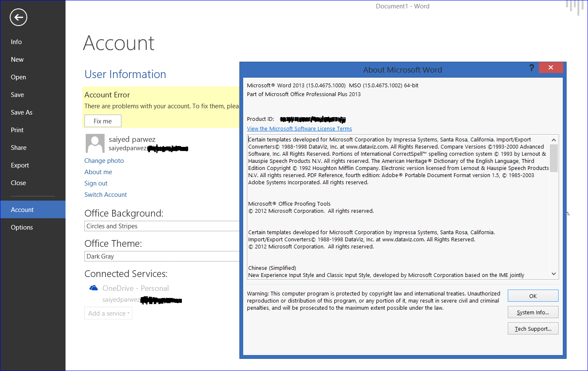
Task: Open the About me link
Action: (x=98, y=172)
